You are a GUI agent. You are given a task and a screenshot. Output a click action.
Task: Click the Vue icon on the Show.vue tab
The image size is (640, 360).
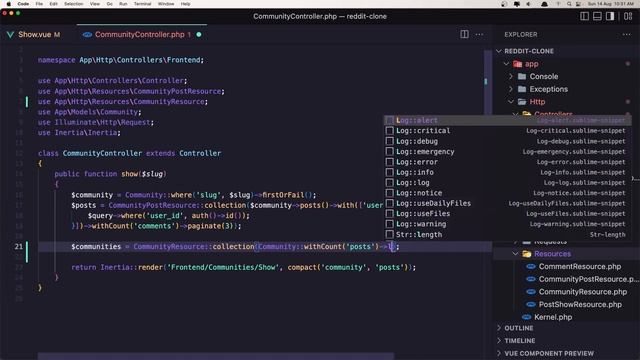tap(10, 35)
